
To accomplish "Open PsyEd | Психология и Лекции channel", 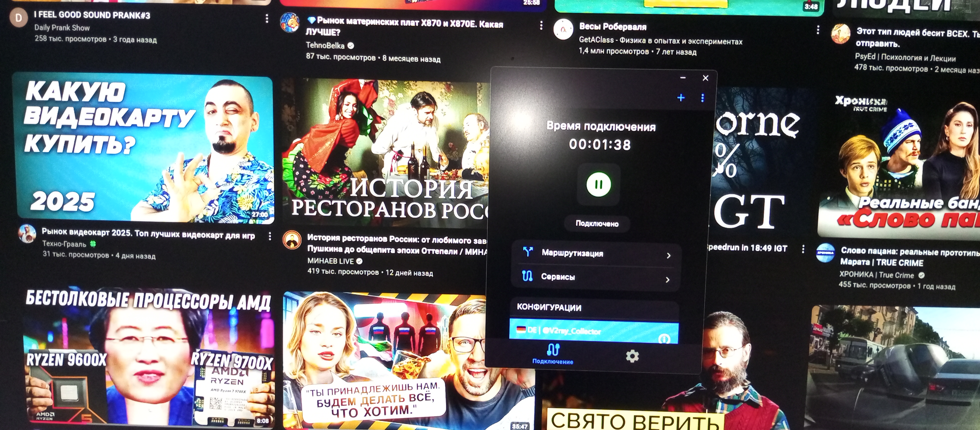I will tap(905, 57).
